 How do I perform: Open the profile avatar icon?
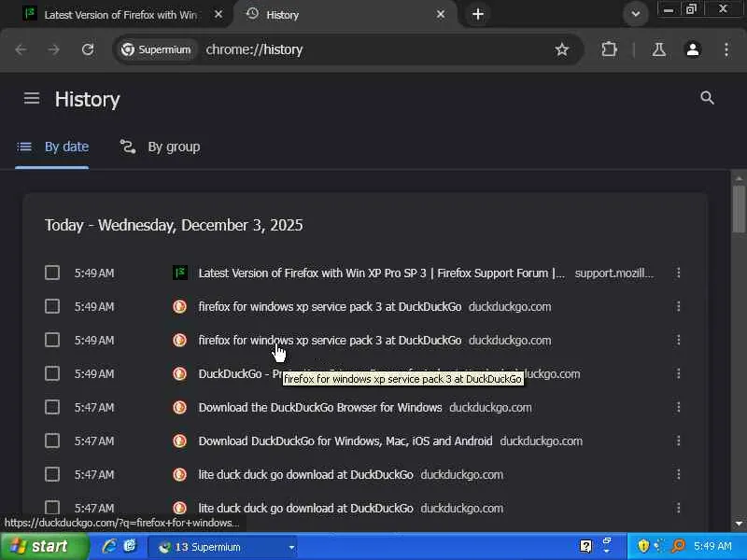[x=693, y=49]
